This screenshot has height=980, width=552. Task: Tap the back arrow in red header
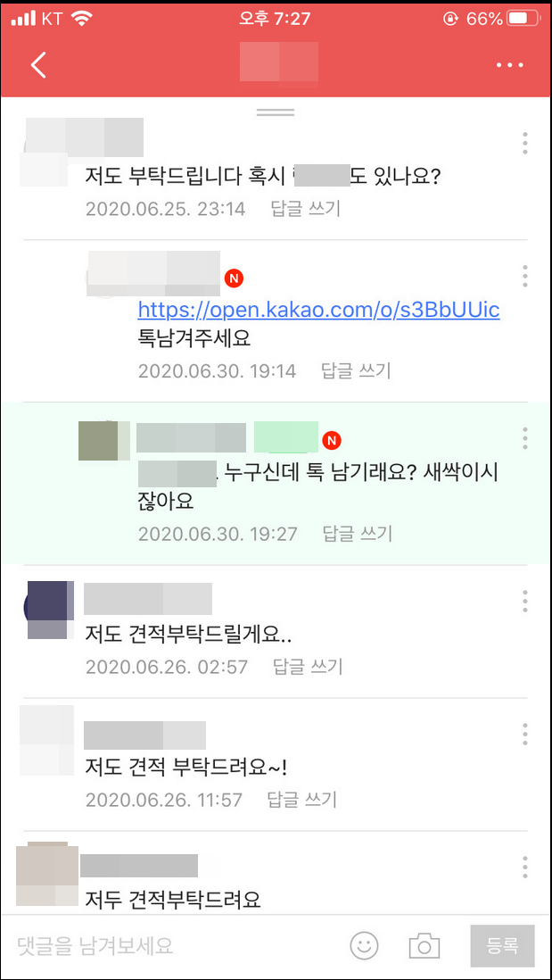coord(38,65)
